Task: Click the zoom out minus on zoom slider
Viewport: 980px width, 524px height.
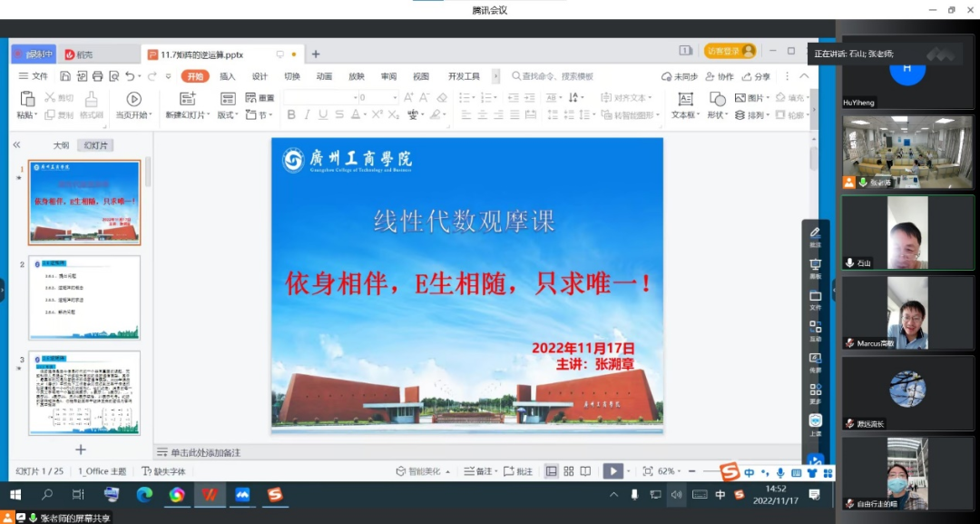Action: point(692,471)
